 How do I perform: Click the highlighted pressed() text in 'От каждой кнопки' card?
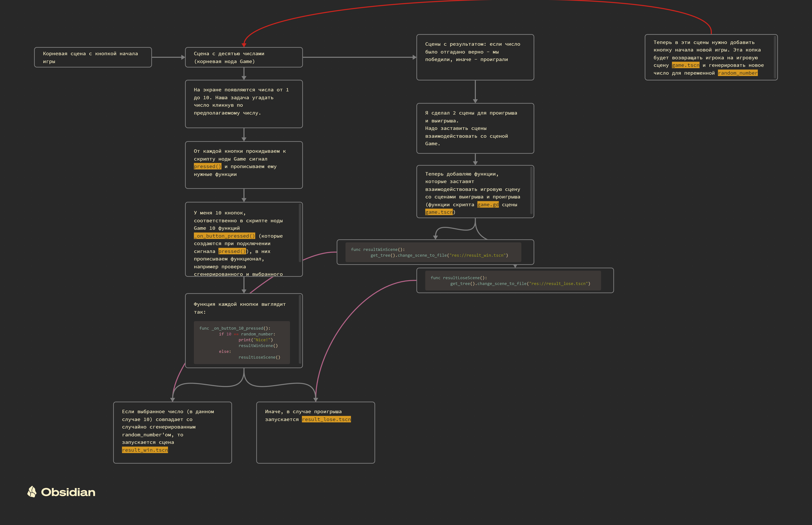(208, 166)
